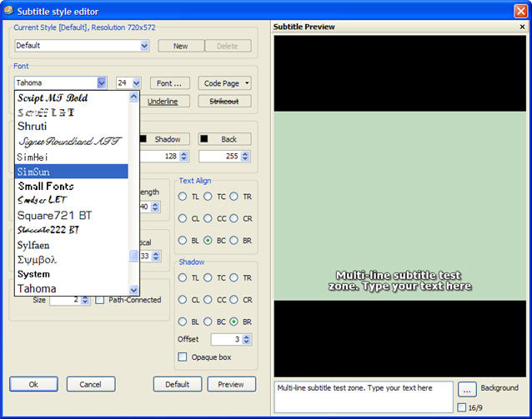The image size is (532, 419).
Task: Click the 128 transparency stepper arrows
Action: click(183, 157)
